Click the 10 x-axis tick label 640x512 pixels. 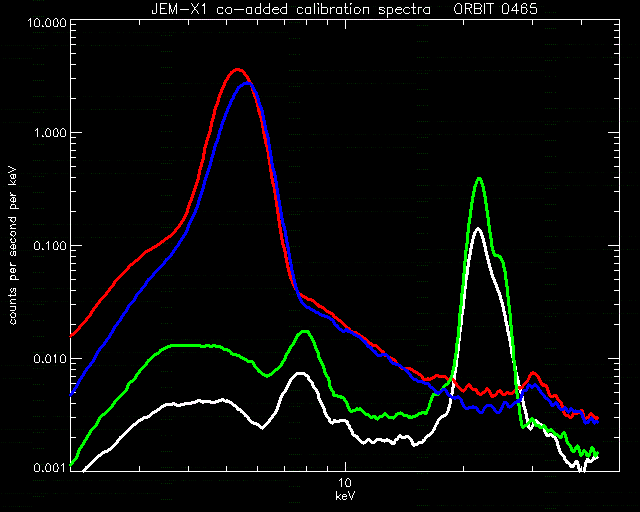click(x=345, y=483)
